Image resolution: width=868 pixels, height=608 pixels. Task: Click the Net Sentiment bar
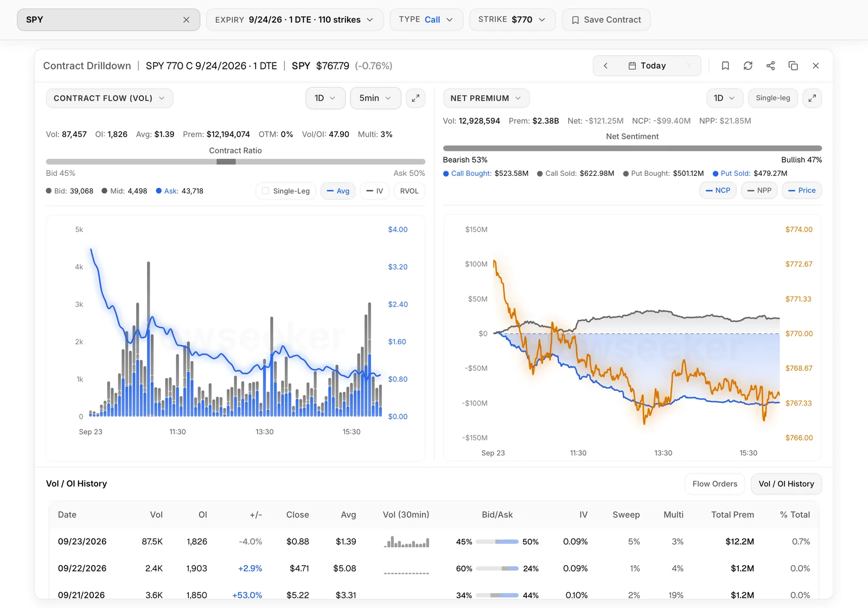(633, 148)
